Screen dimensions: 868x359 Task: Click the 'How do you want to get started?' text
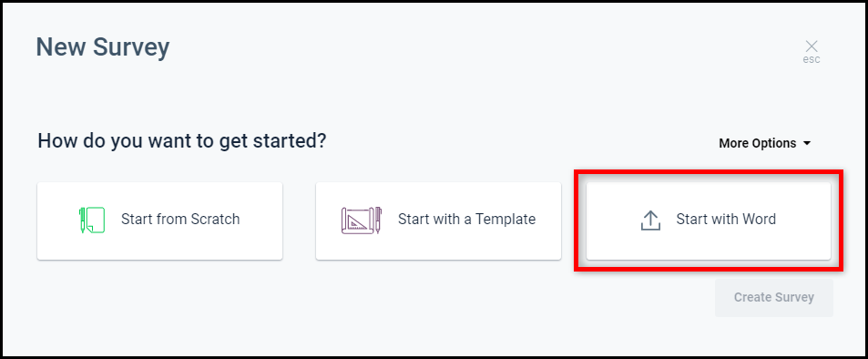(x=182, y=140)
